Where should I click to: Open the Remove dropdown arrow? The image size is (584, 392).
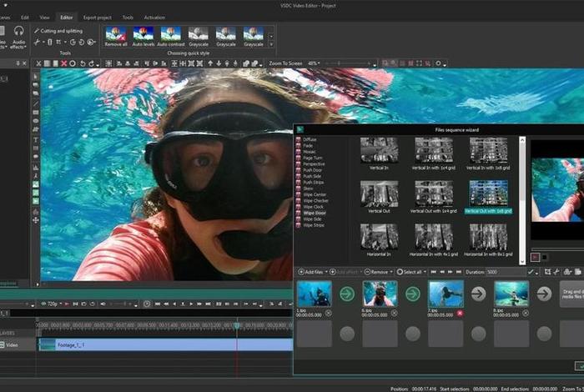pos(391,272)
